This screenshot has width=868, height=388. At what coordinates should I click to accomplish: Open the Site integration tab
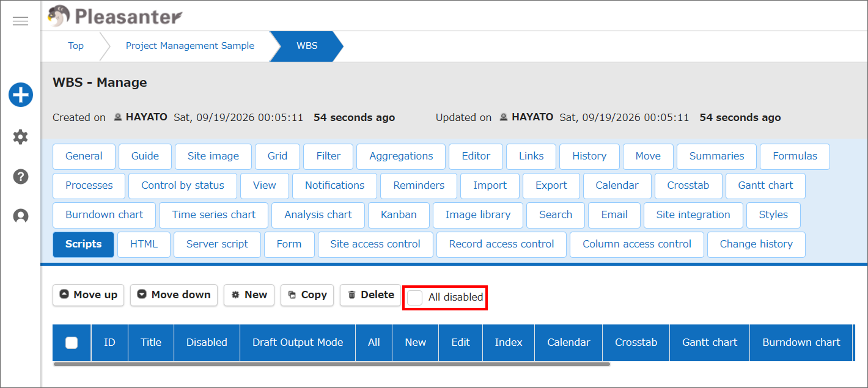(x=693, y=215)
